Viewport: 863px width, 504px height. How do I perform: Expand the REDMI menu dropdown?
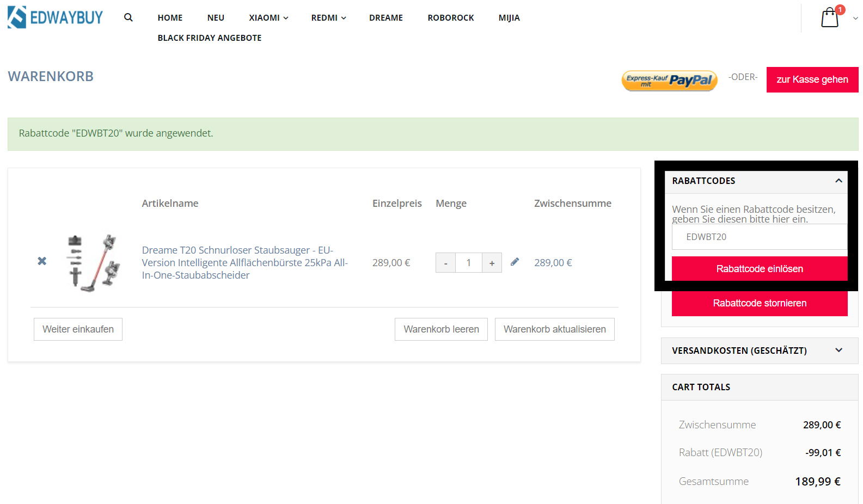coord(328,17)
